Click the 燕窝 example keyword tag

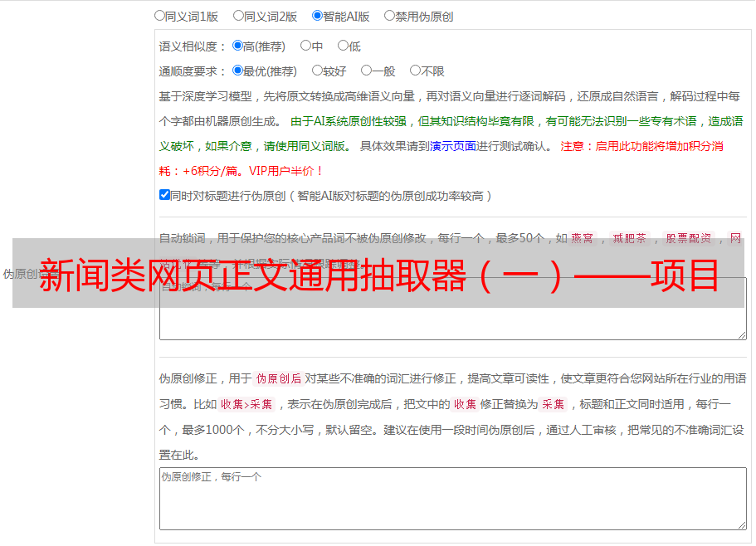coord(582,238)
